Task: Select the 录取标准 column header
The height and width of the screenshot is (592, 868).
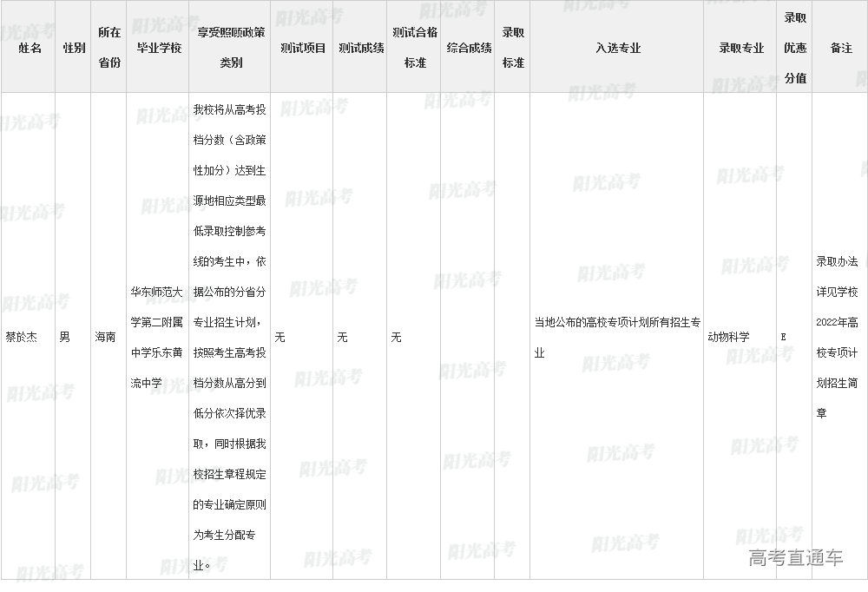Action: click(x=513, y=48)
